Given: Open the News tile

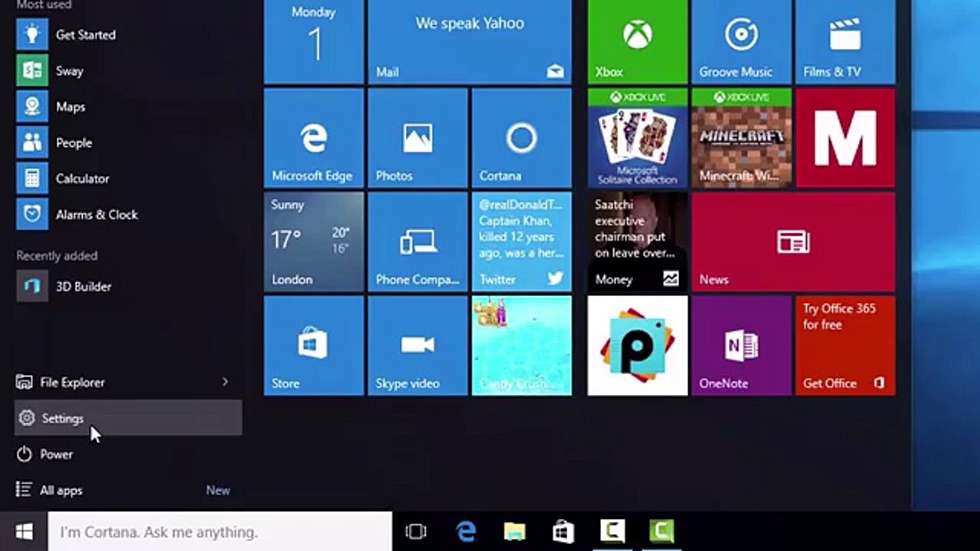Looking at the screenshot, I should 793,242.
